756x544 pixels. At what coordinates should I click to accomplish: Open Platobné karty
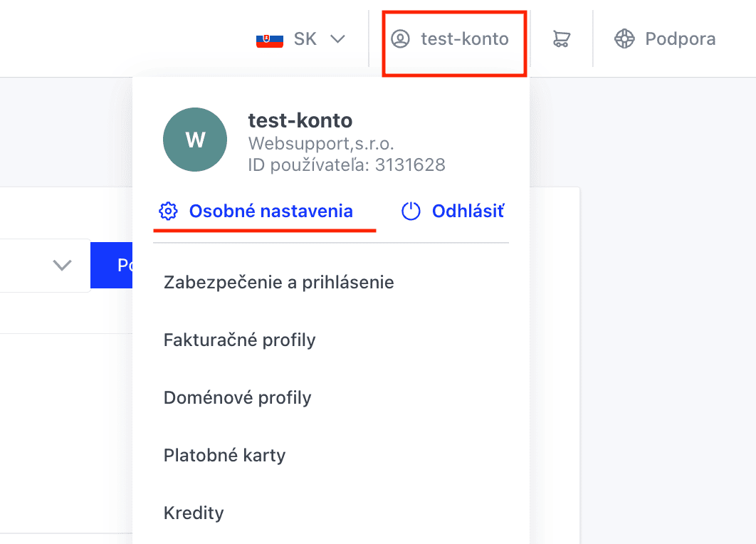pos(225,455)
